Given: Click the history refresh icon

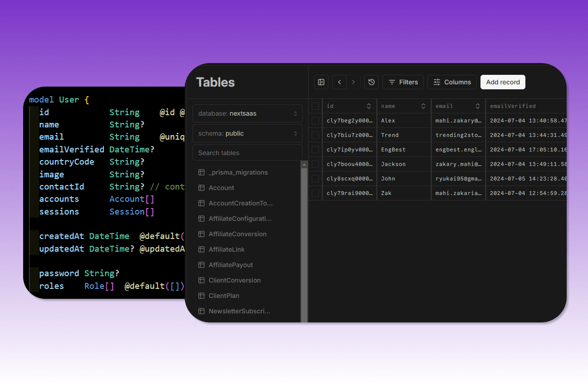Looking at the screenshot, I should [372, 82].
